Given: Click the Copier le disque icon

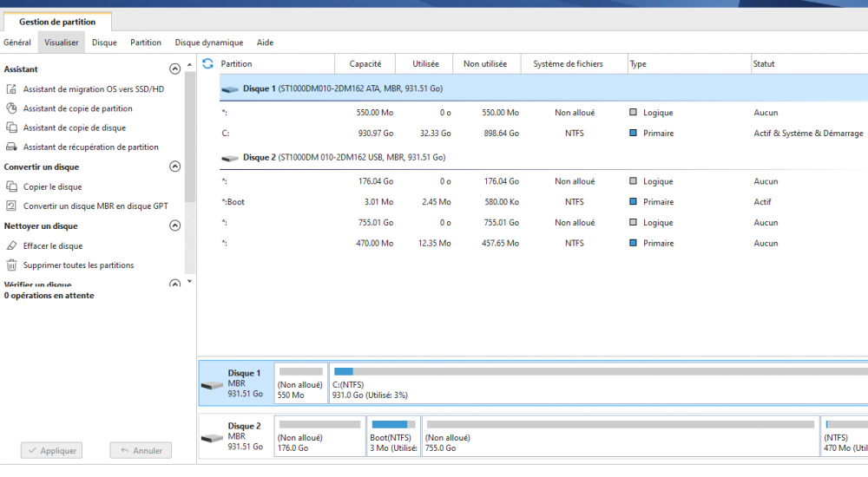Looking at the screenshot, I should pos(12,186).
